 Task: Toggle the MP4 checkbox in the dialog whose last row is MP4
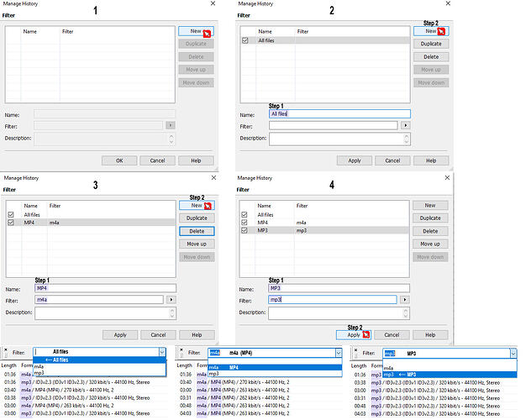[11, 223]
